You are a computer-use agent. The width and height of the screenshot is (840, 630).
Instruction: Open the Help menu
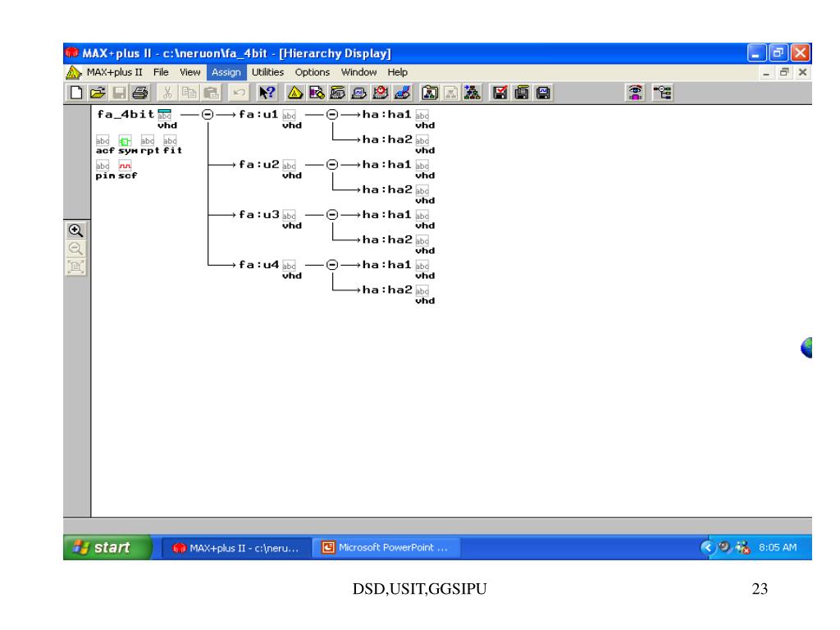[398, 72]
